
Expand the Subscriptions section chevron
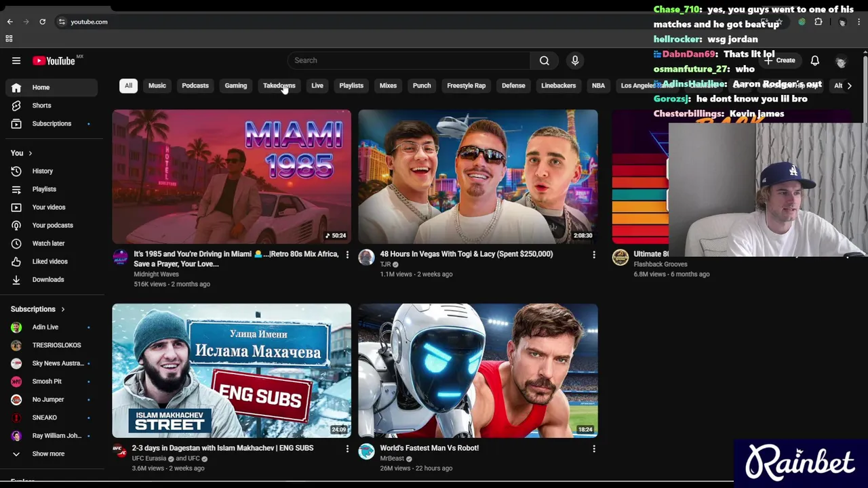[x=62, y=309]
